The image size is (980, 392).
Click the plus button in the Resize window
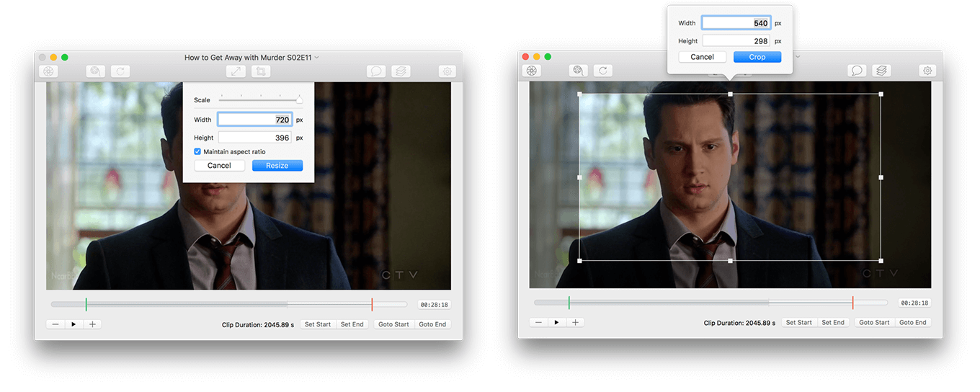[x=92, y=324]
